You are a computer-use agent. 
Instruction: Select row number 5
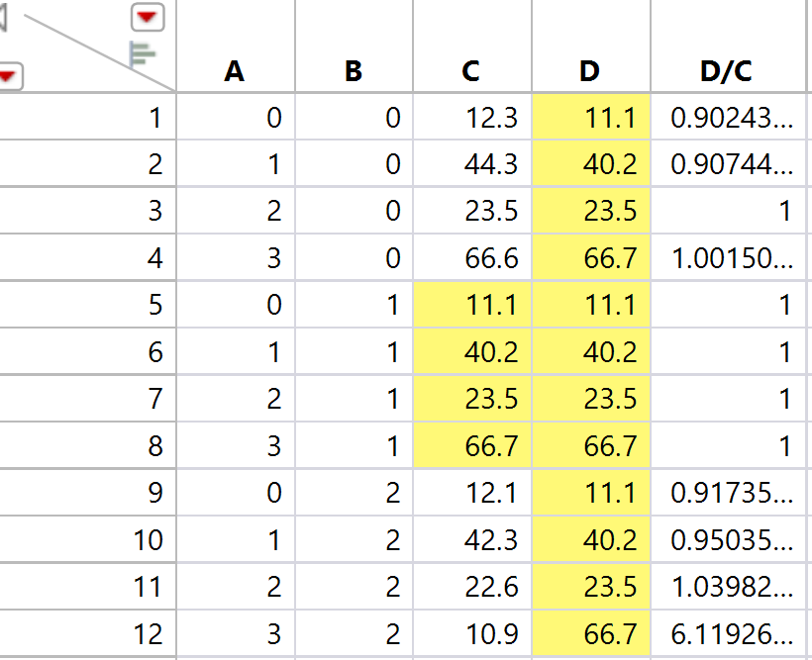pos(87,305)
